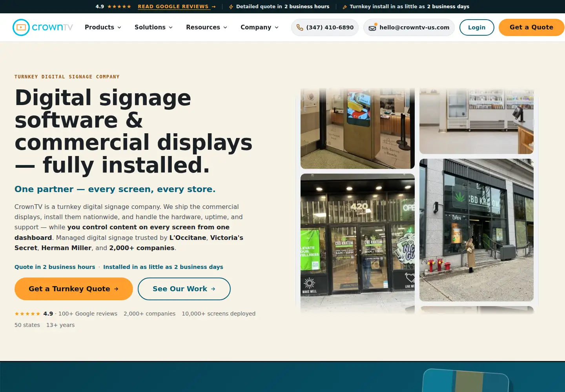Click "Installed in as little as 2 business days"
Screen dimensions: 565x392
(163, 267)
